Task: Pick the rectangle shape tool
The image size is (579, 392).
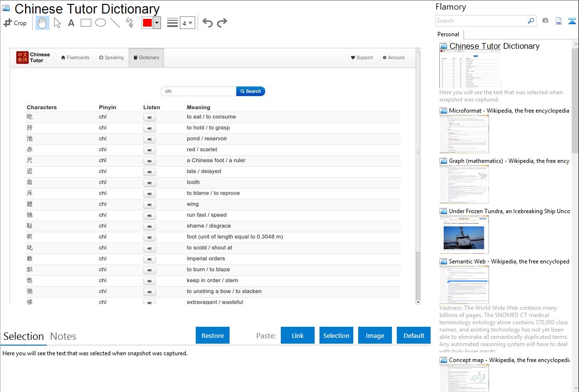Action: [x=86, y=23]
